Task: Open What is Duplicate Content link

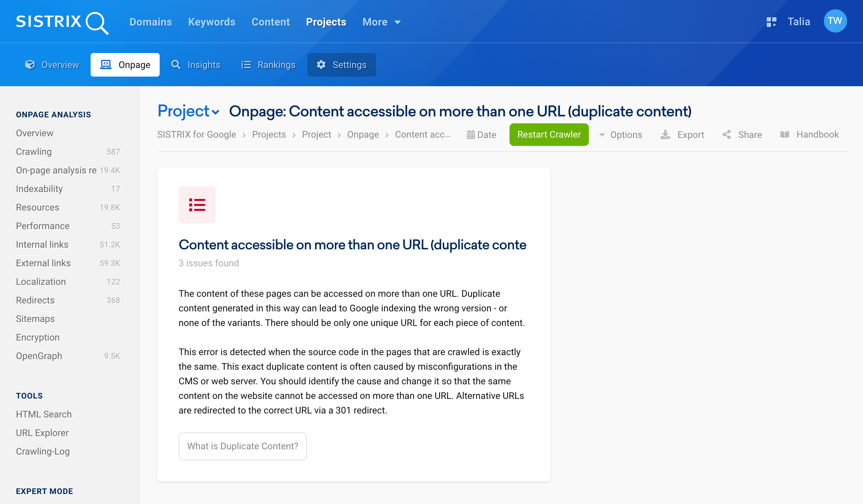Action: [x=242, y=446]
